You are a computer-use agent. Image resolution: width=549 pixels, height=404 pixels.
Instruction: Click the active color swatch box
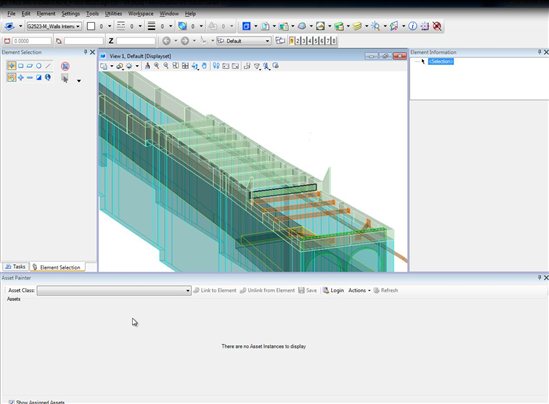91,26
